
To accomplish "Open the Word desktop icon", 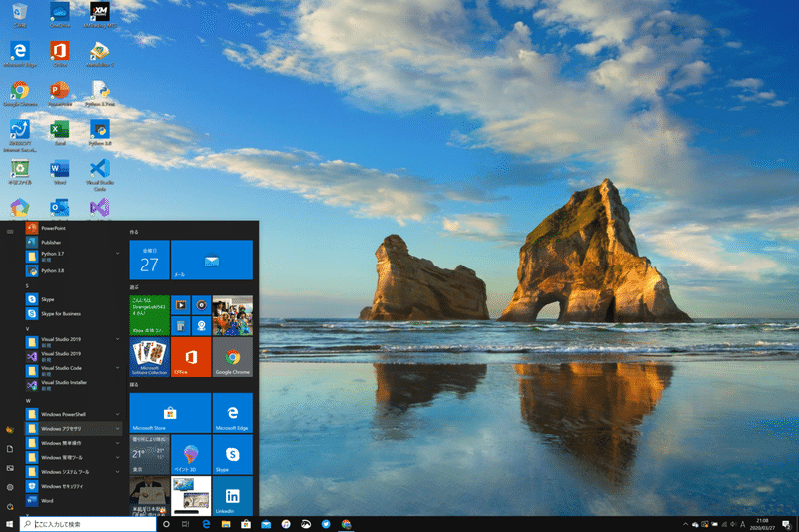I will click(x=60, y=172).
